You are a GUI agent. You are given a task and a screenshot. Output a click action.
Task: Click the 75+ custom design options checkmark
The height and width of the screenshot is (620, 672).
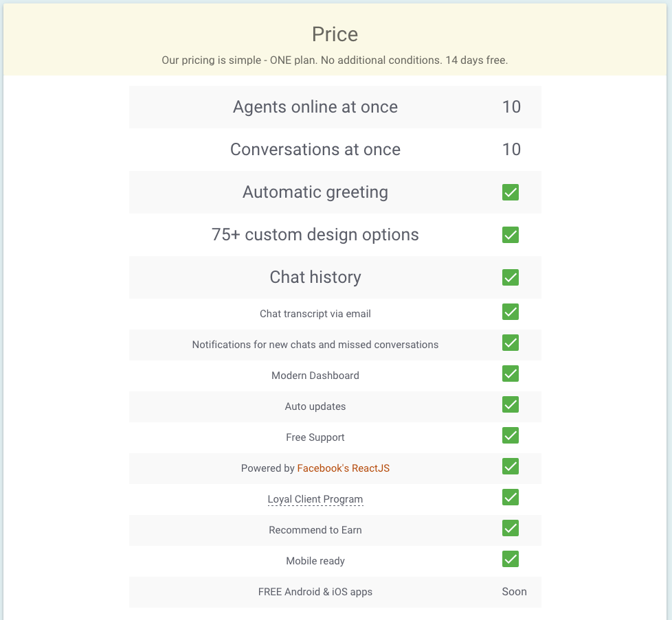(511, 235)
